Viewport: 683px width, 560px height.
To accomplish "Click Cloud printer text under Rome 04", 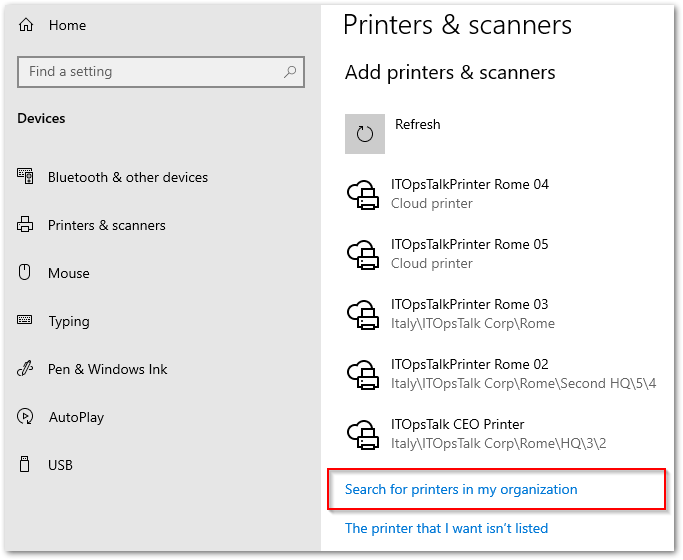I will [x=432, y=203].
